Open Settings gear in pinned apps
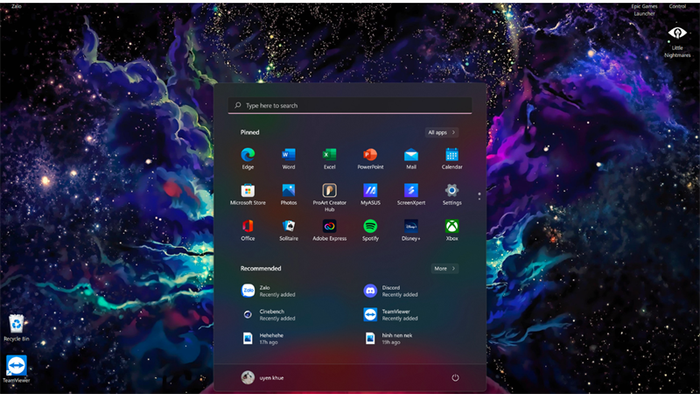The width and height of the screenshot is (700, 394). [x=452, y=194]
